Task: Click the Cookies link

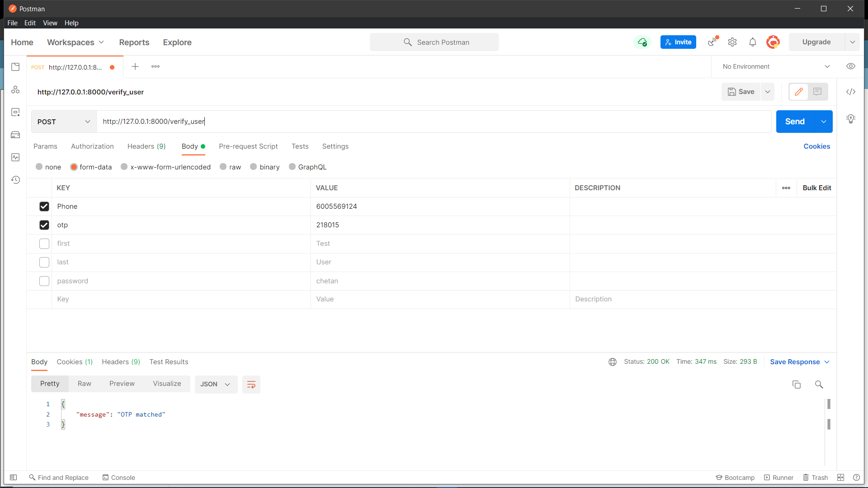Action: [816, 146]
